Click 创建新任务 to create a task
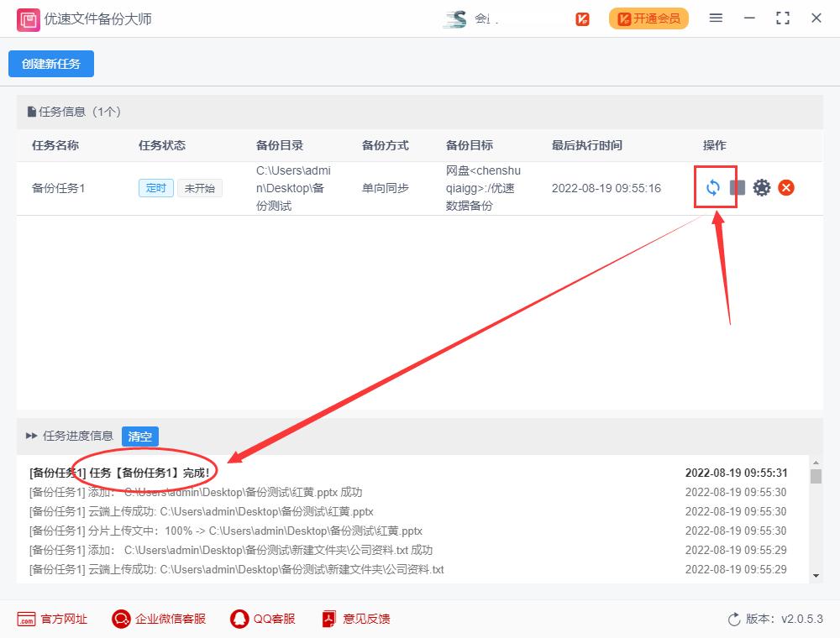 50,63
